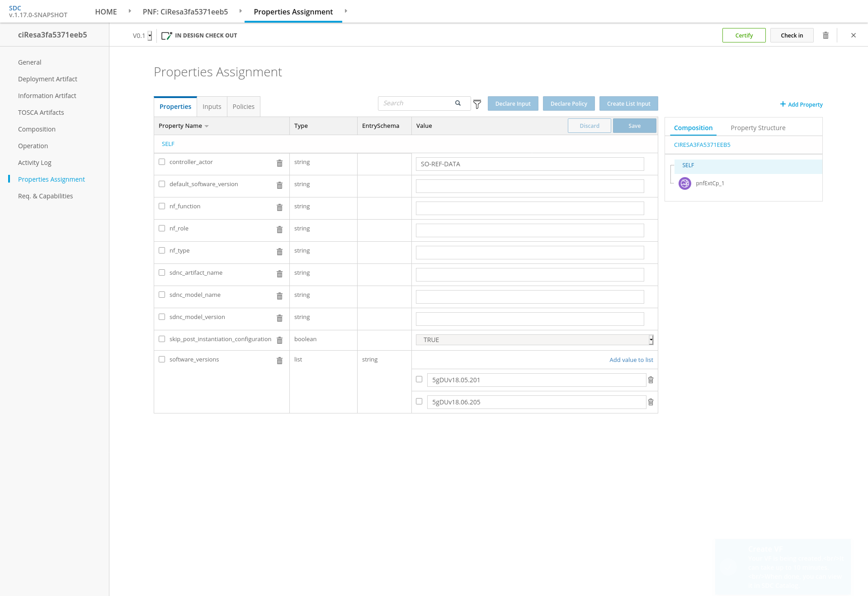
Task: Tick the skip_post_instantiation_configuration checkbox
Action: [162, 339]
